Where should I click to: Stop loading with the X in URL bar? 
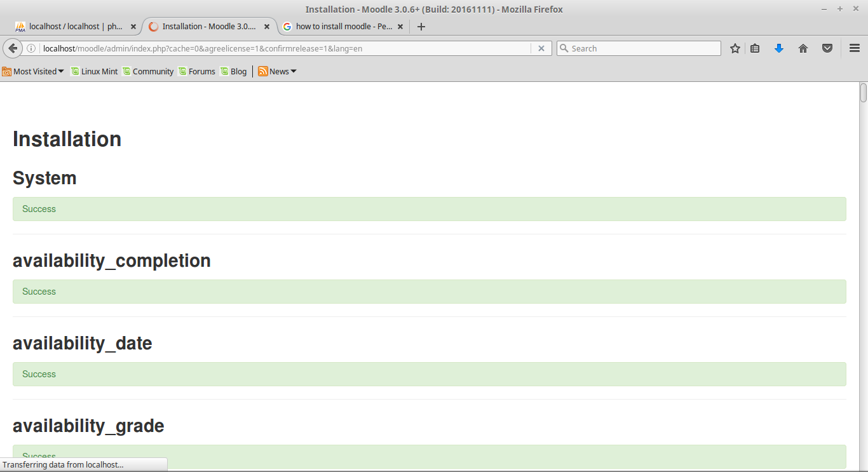pos(541,48)
